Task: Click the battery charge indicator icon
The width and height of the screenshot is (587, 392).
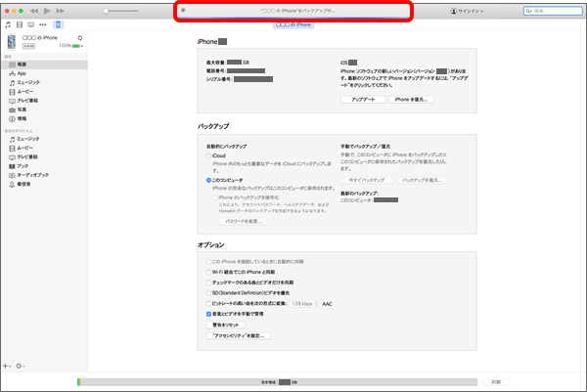Action: click(x=76, y=46)
